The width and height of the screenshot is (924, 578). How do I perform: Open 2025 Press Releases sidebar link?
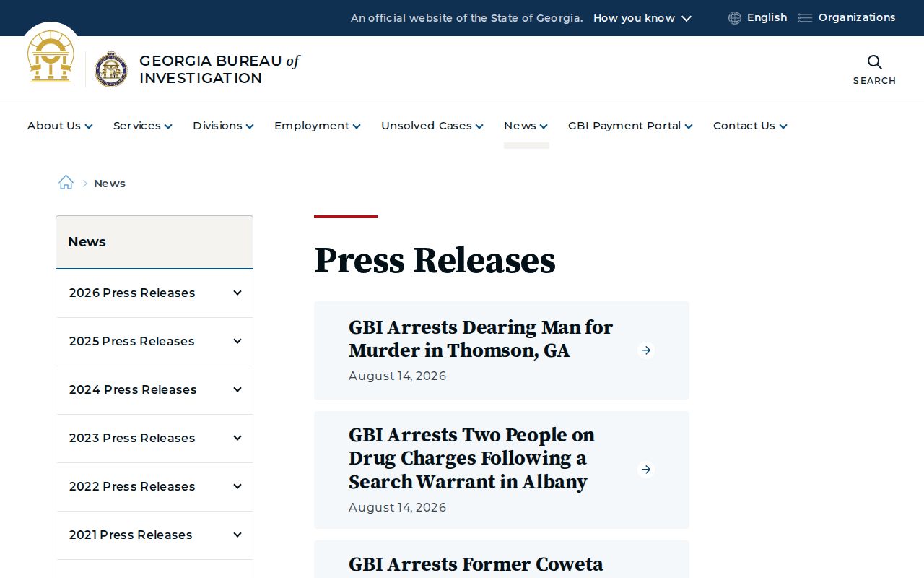point(132,341)
